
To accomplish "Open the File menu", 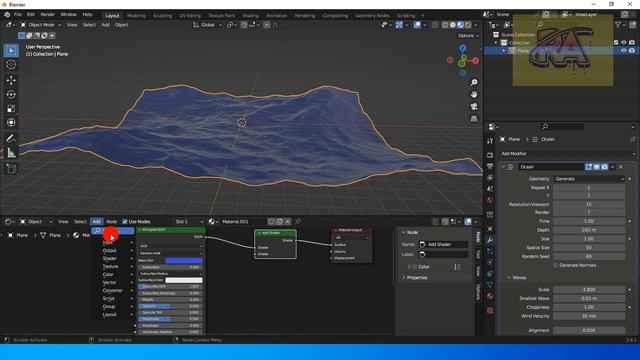I will (x=18, y=14).
